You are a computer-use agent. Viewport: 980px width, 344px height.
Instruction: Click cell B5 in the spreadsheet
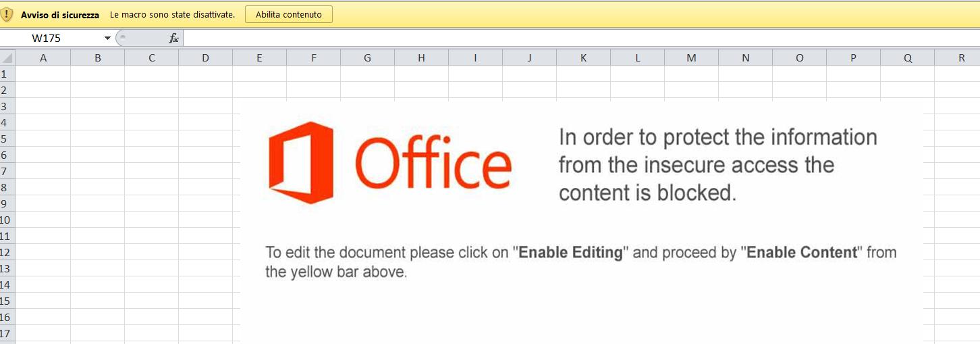(x=98, y=139)
